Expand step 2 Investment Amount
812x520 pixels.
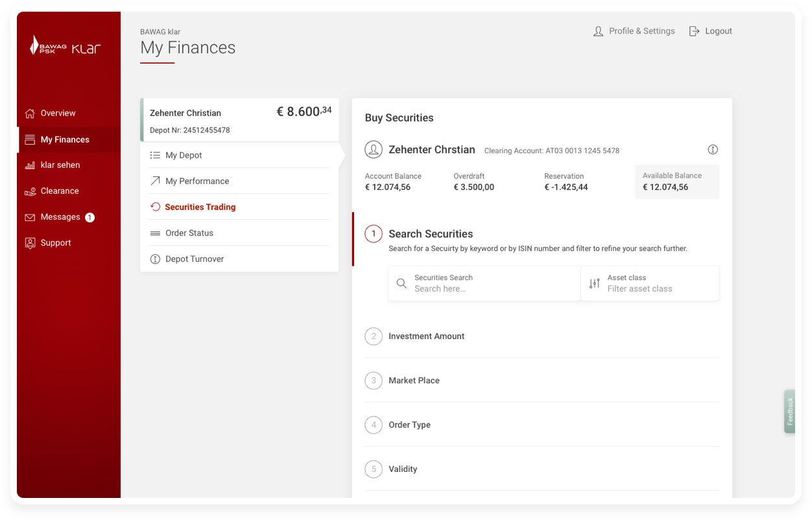[426, 336]
